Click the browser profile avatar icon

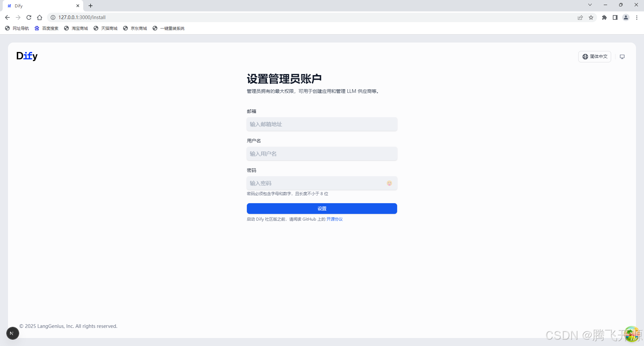[626, 17]
